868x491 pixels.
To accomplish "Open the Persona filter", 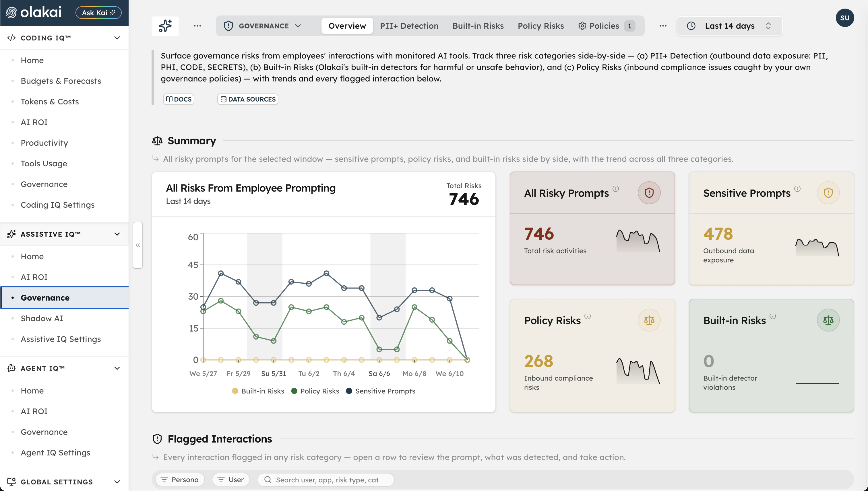I will tap(179, 480).
